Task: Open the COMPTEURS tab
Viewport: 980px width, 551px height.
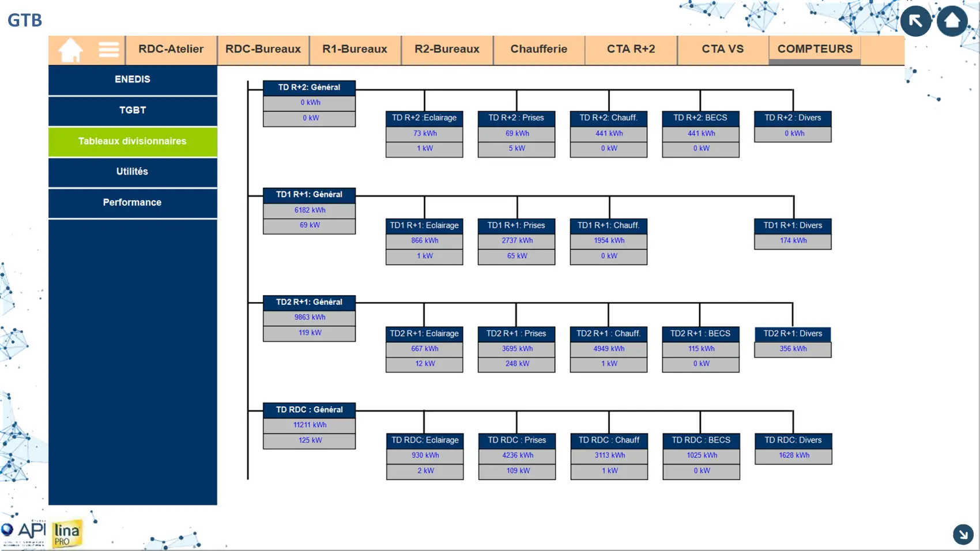Action: pos(815,50)
